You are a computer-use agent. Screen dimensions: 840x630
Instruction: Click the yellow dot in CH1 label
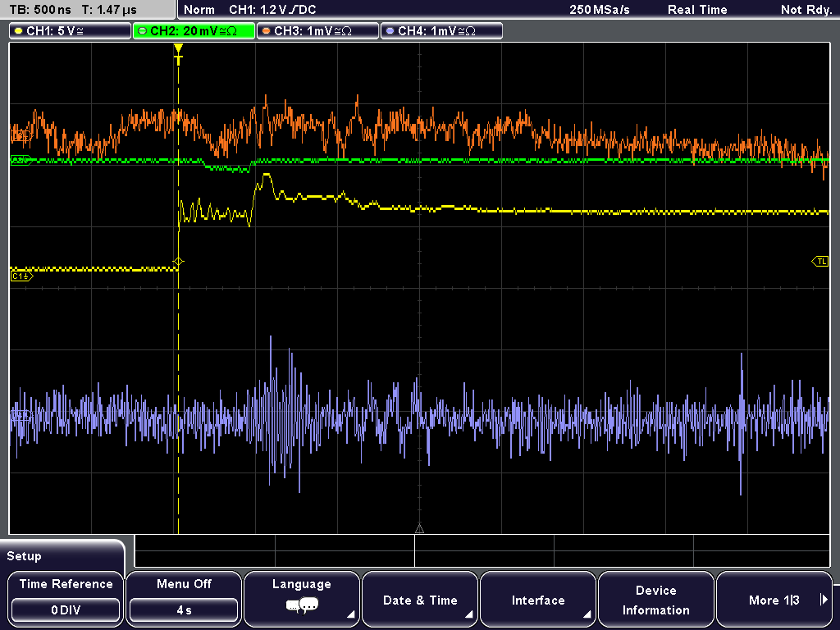point(19,31)
